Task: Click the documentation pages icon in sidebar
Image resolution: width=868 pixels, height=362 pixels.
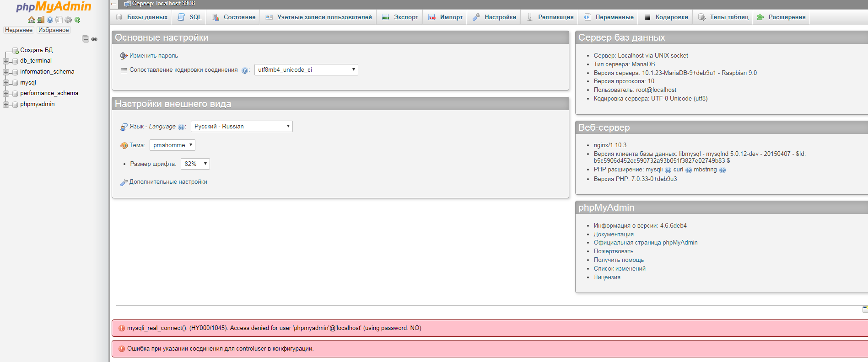Action: (x=59, y=20)
